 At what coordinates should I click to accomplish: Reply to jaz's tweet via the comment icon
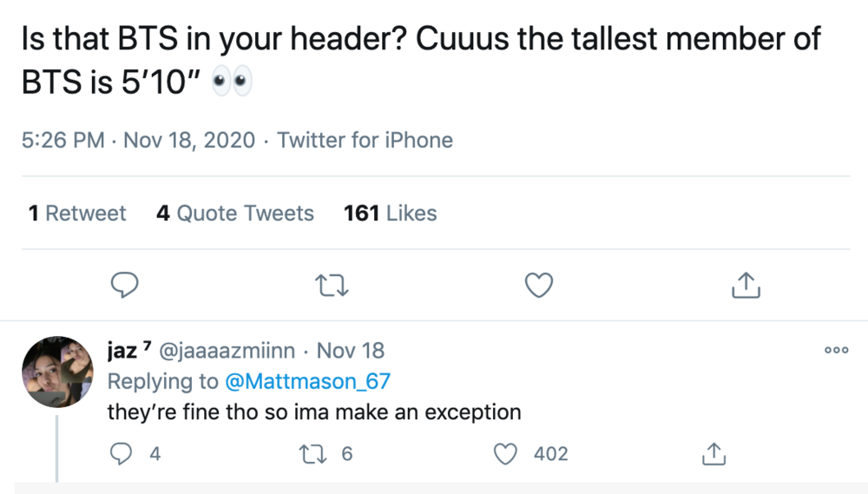click(x=121, y=453)
